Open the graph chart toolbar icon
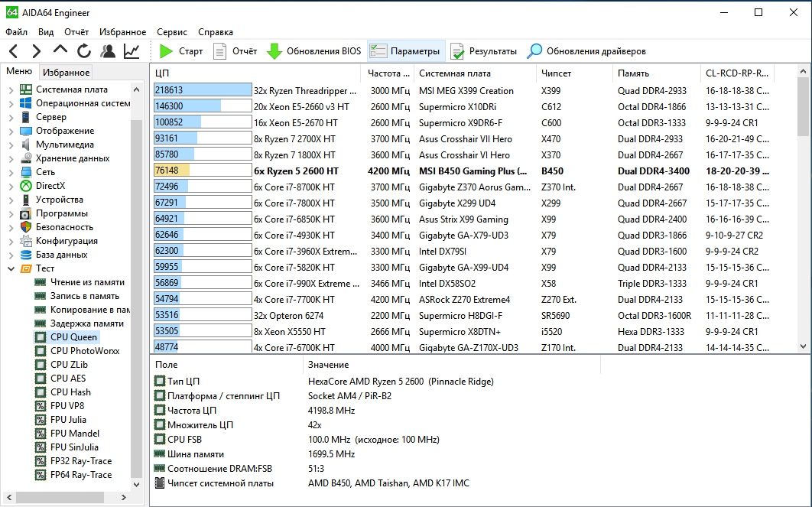Viewport: 812px width, 507px height. click(132, 50)
